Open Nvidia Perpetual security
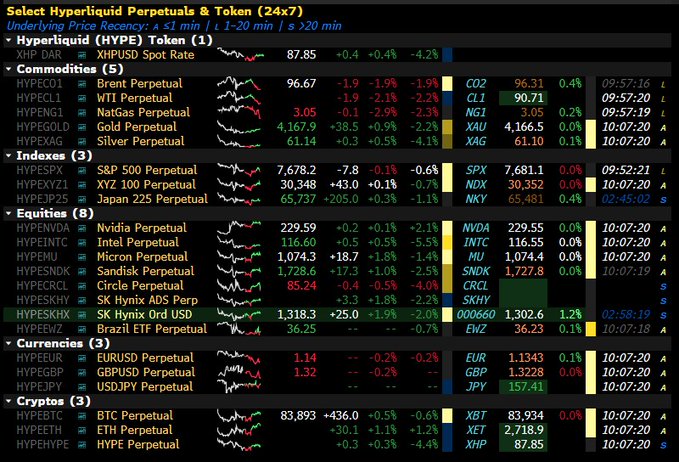Image resolution: width=679 pixels, height=462 pixels. (142, 228)
